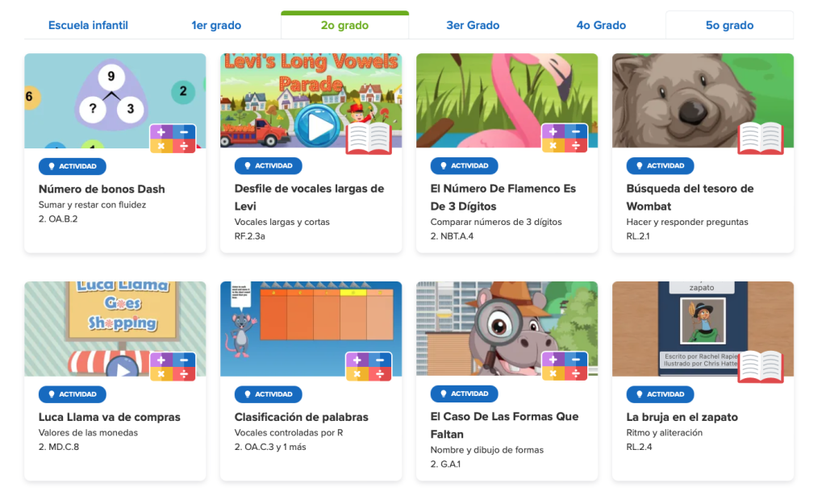Click math icon on Luca Llama card
Image resolution: width=826 pixels, height=504 pixels.
[x=173, y=367]
